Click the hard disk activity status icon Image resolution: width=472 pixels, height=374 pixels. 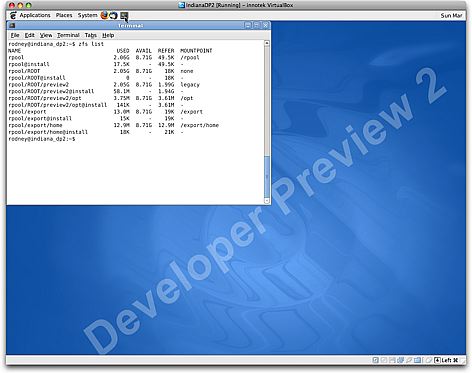[x=375, y=360]
